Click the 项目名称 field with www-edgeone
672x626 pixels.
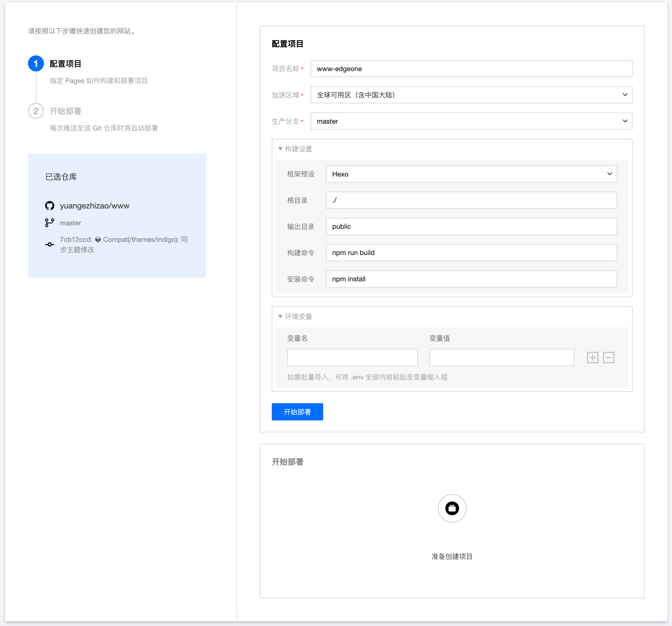[x=471, y=69]
